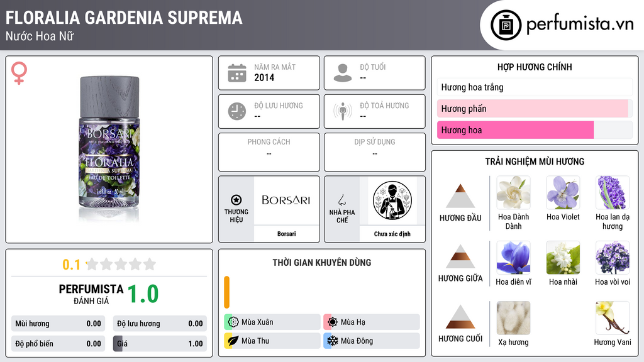Click the five-star rating icons
The width and height of the screenshot is (644, 362).
point(121,264)
